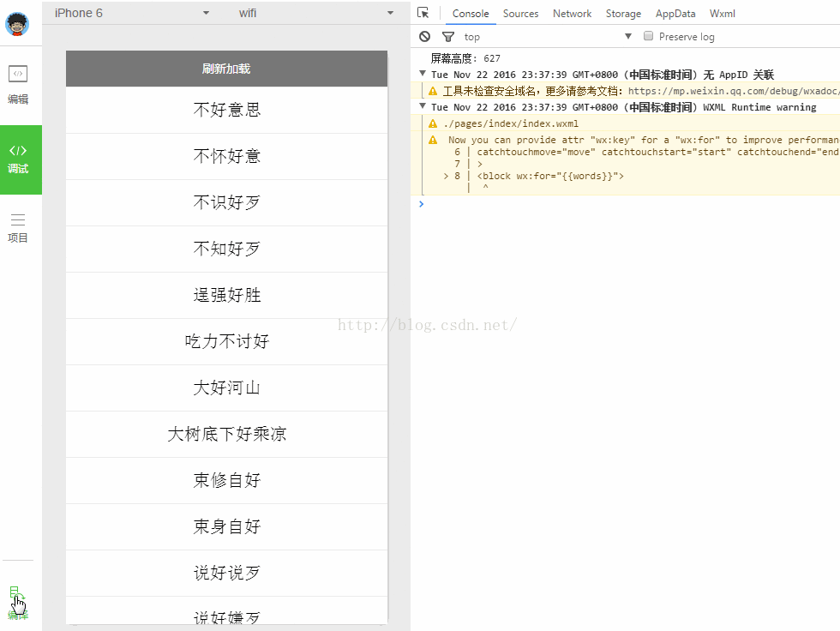Select the 调试 (debug) sidebar icon
Image resolution: width=840 pixels, height=631 pixels.
click(x=18, y=159)
